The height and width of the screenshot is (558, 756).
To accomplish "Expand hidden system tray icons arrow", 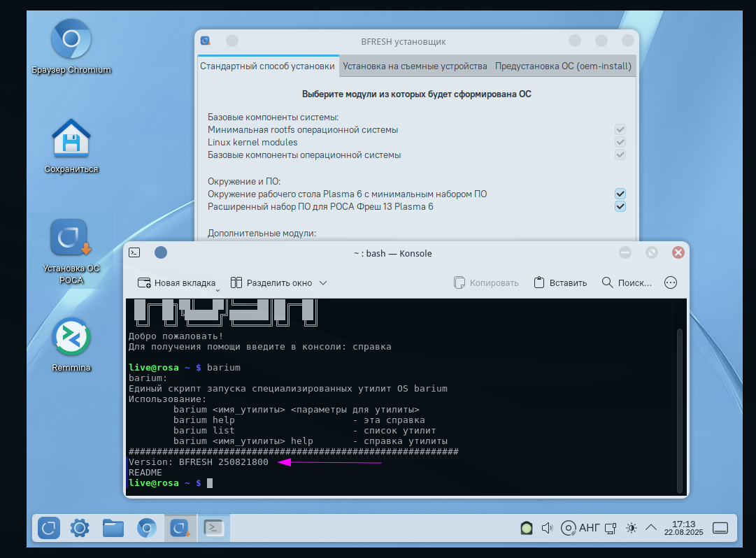I will pyautogui.click(x=651, y=527).
